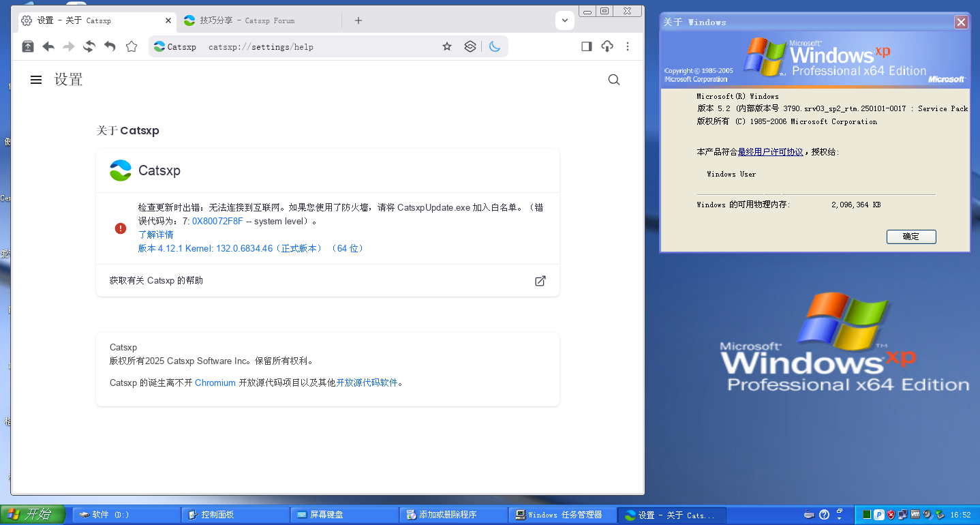Click the red security shield tray icon
The image size is (980, 525).
point(891,515)
